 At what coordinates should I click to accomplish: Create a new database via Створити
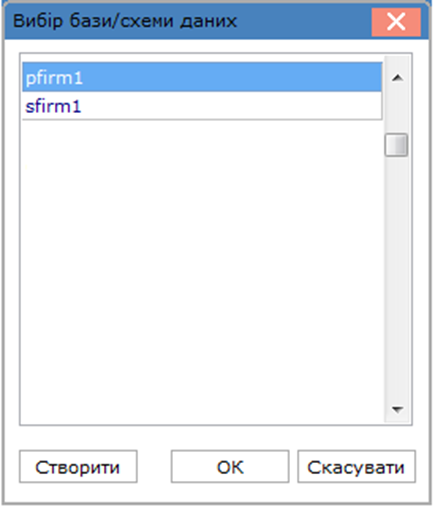[x=78, y=467]
